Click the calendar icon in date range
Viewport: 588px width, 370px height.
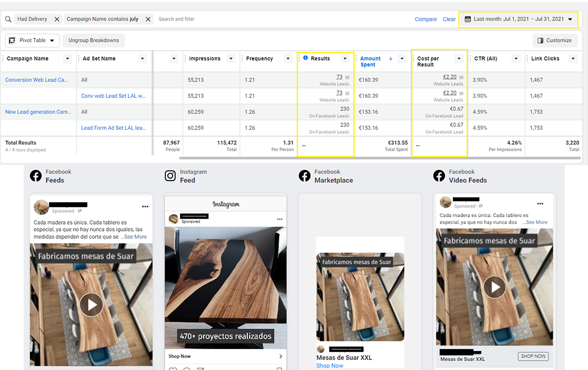[468, 19]
